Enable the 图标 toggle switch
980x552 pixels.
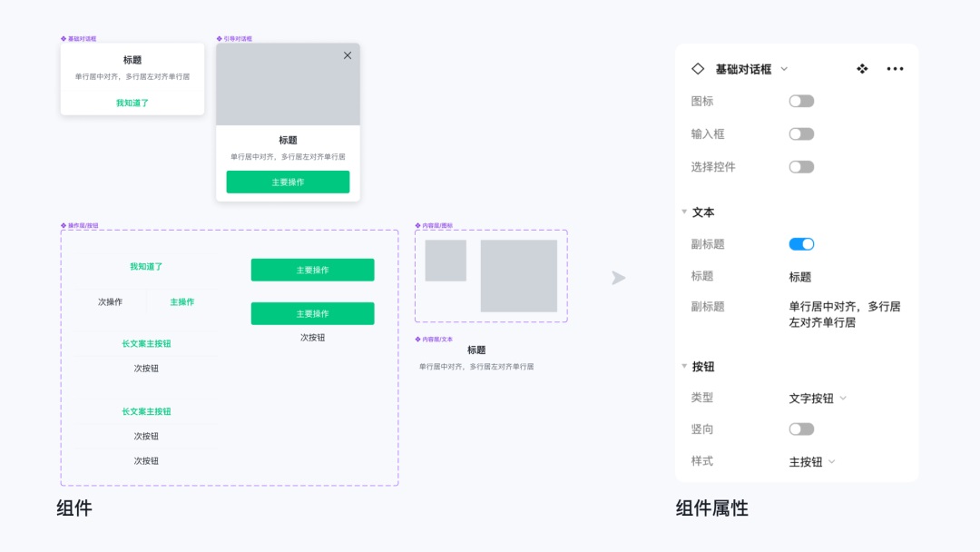(801, 102)
